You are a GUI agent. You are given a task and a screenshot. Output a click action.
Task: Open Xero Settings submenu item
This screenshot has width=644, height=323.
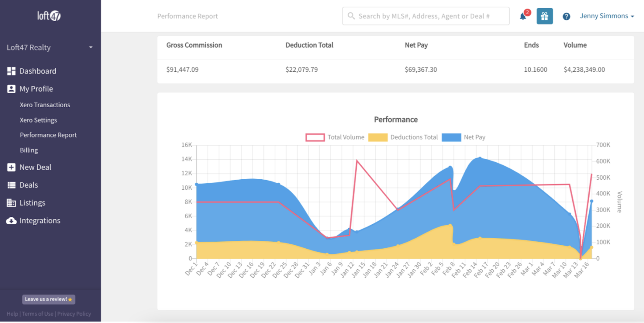tap(38, 120)
